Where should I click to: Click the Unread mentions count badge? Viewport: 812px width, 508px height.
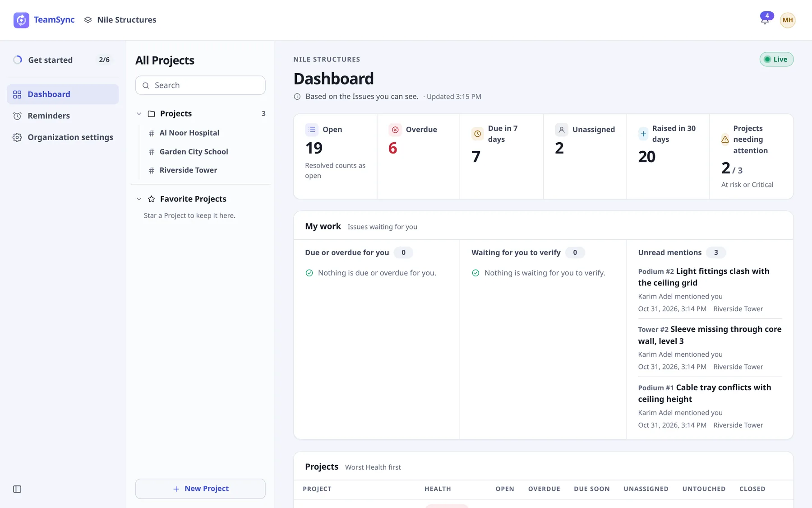tap(716, 252)
